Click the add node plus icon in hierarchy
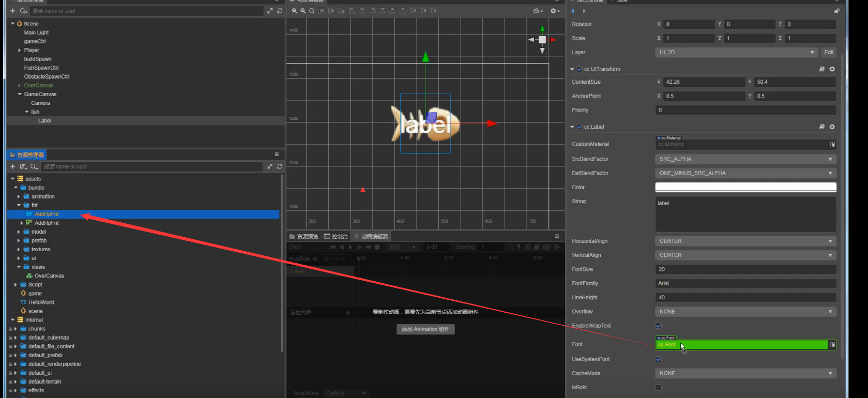 [13, 11]
